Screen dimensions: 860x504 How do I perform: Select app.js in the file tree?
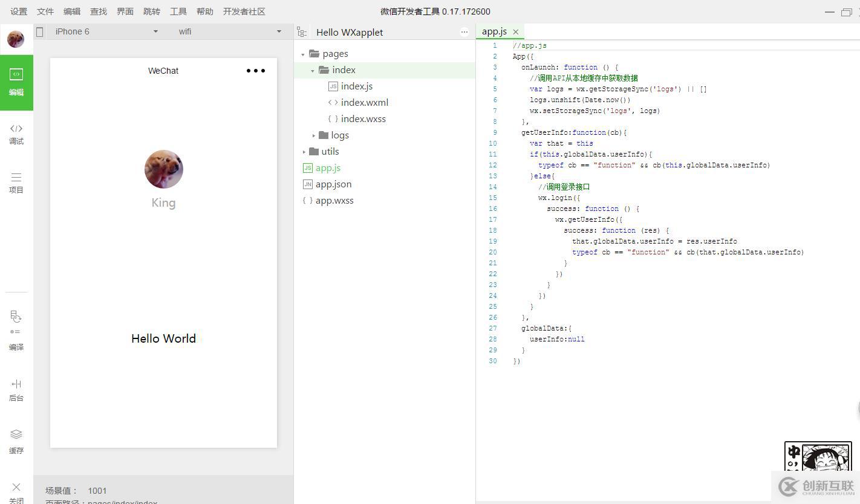(328, 168)
